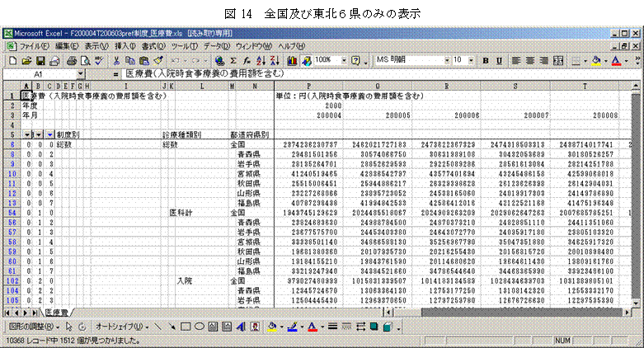Toggle center alignment for cells
Viewport: 644px width, 348px height.
click(x=529, y=60)
